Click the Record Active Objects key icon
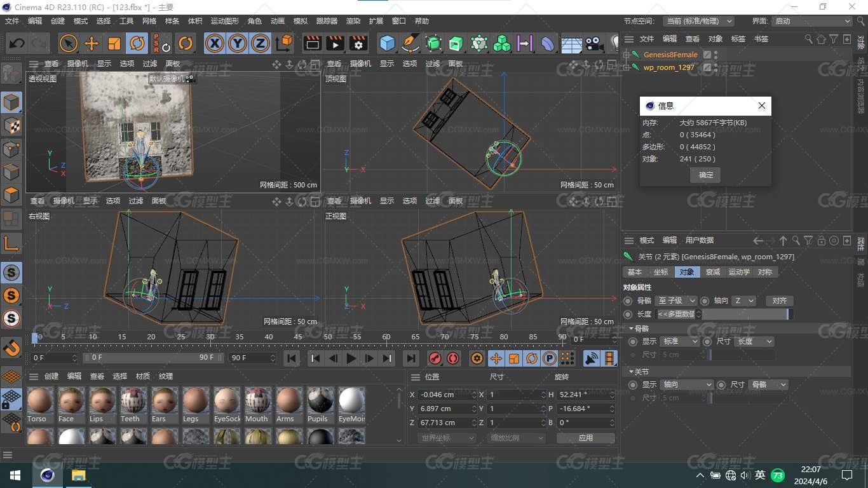 [435, 358]
